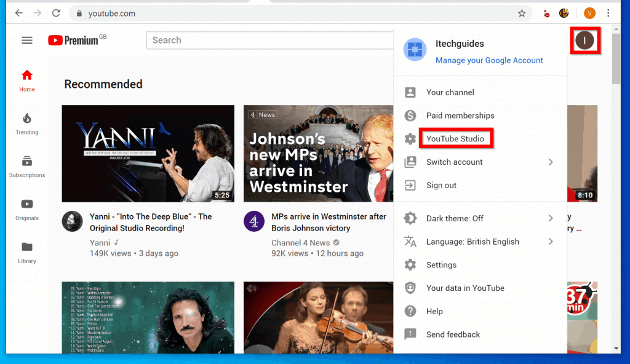Reload the page with the refresh icon
Image resolution: width=630 pixels, height=364 pixels.
(56, 14)
